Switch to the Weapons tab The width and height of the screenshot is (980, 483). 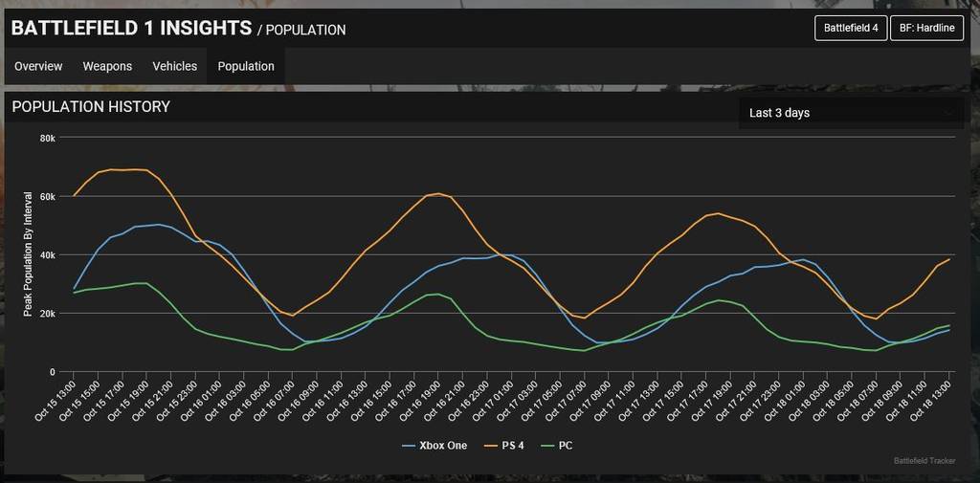coord(107,66)
